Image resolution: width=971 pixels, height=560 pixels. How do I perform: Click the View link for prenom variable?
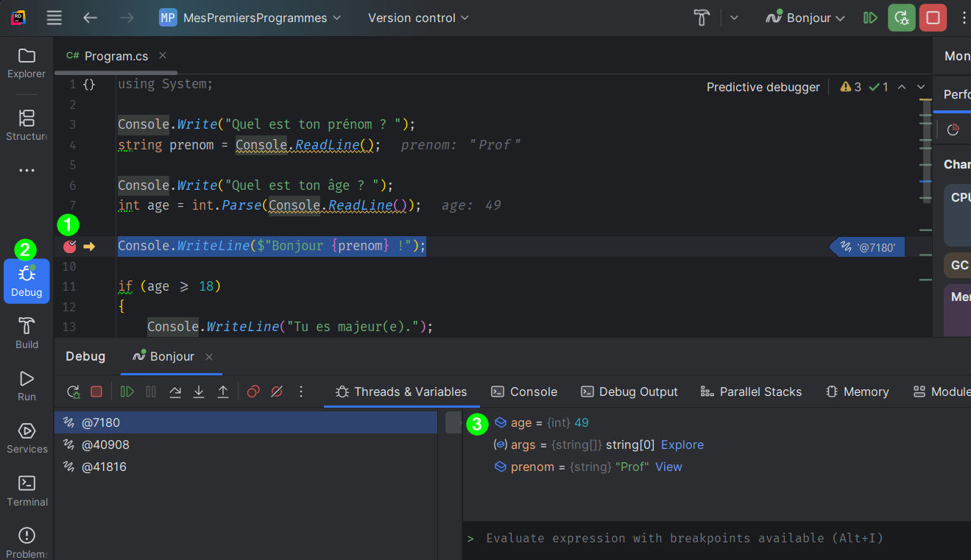pos(668,467)
